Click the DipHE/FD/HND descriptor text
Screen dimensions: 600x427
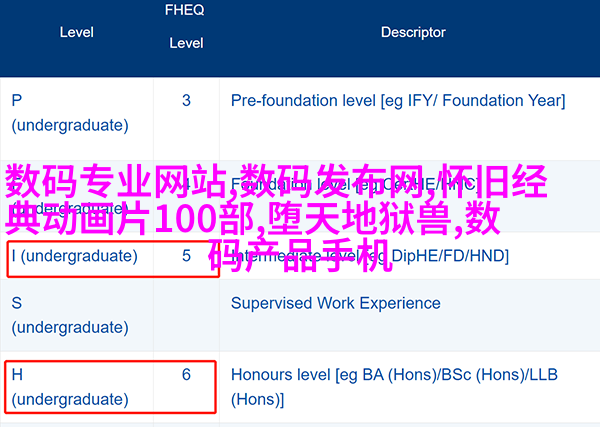tap(450, 256)
